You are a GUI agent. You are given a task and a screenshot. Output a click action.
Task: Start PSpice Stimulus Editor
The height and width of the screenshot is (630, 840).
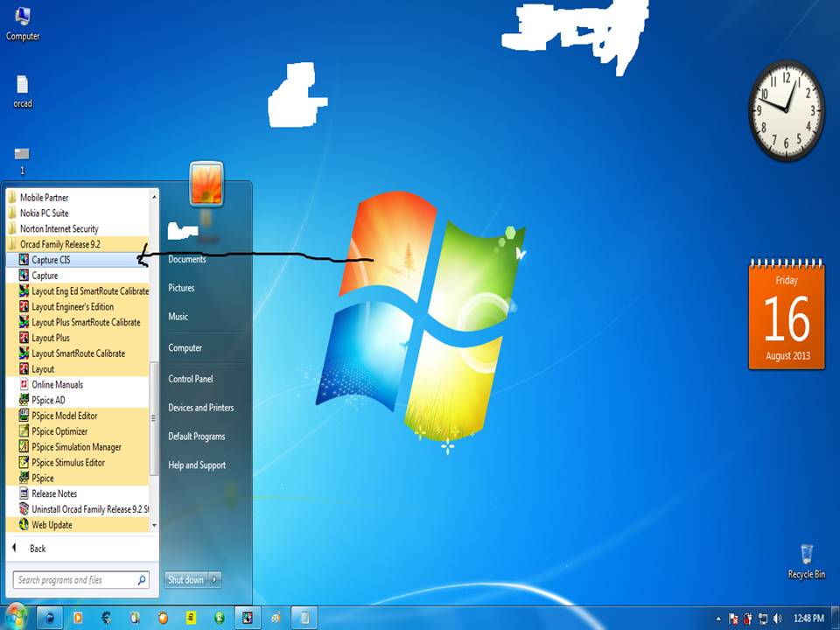(x=78, y=462)
